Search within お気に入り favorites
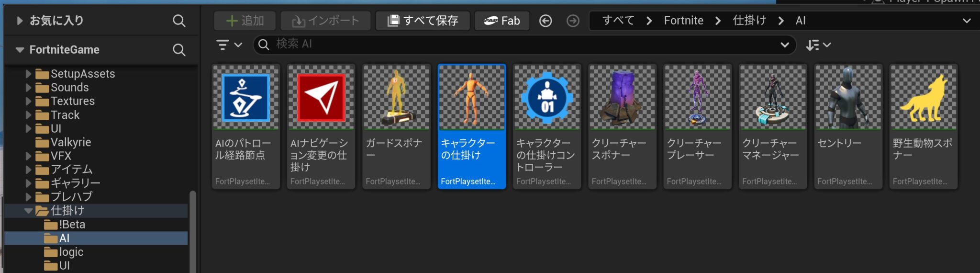The width and height of the screenshot is (980, 273). click(179, 21)
